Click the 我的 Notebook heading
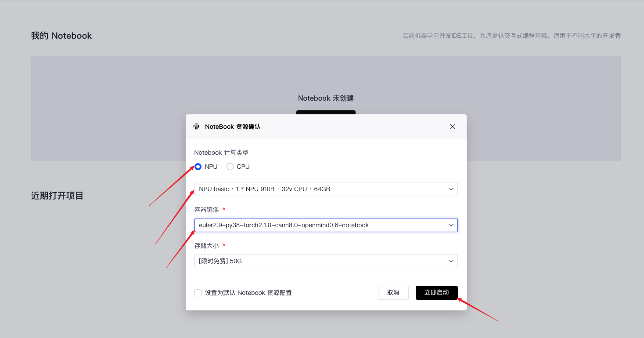 [61, 35]
